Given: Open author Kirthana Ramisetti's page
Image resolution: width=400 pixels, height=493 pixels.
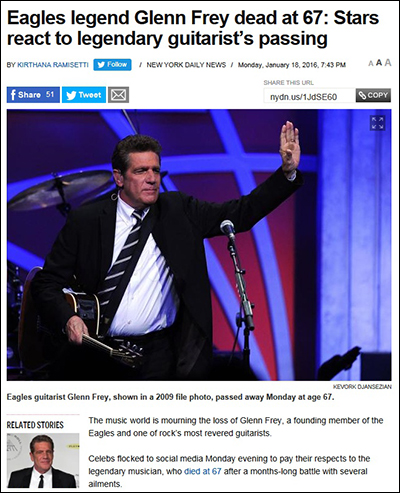Looking at the screenshot, I should (52, 65).
